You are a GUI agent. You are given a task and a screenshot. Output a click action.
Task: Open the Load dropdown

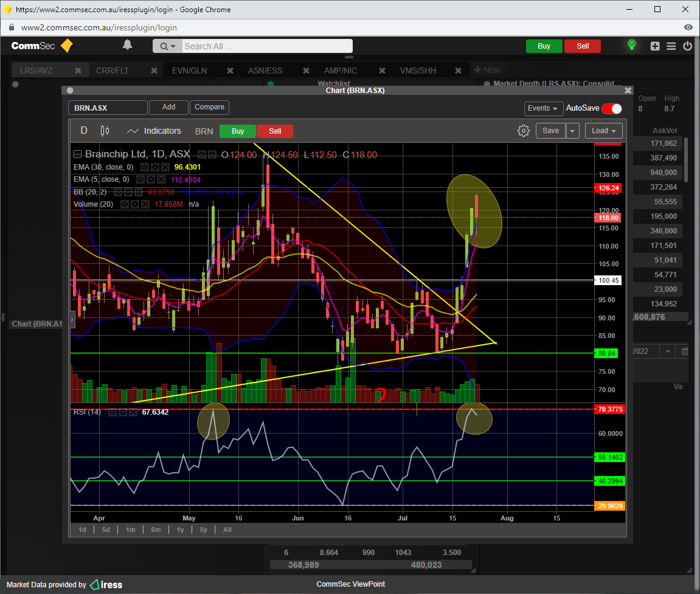tap(603, 131)
